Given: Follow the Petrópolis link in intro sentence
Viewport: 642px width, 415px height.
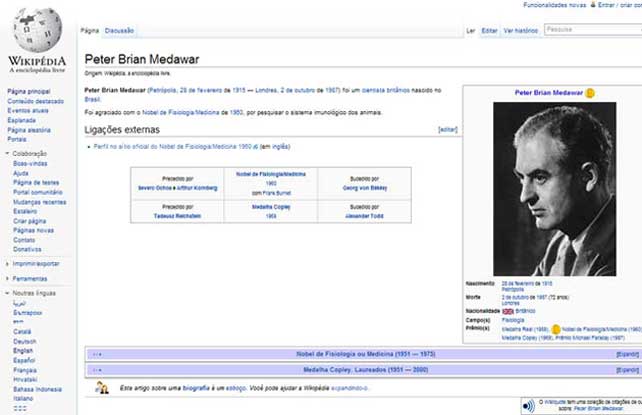Looking at the screenshot, I should pos(163,90).
